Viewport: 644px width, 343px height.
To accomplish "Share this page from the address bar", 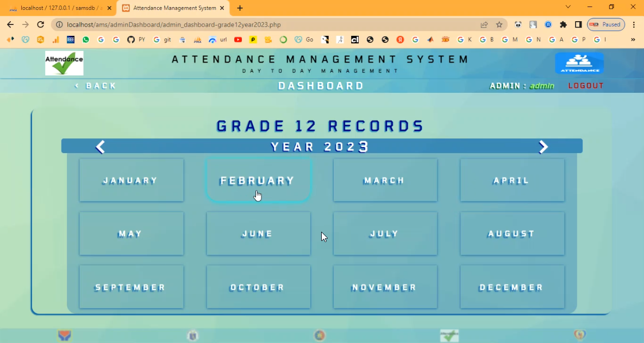I will coord(484,24).
